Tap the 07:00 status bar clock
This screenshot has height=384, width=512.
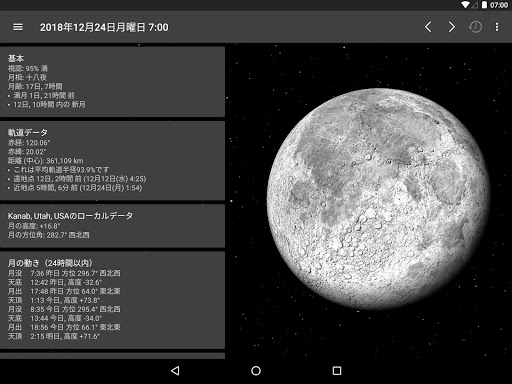pos(499,5)
